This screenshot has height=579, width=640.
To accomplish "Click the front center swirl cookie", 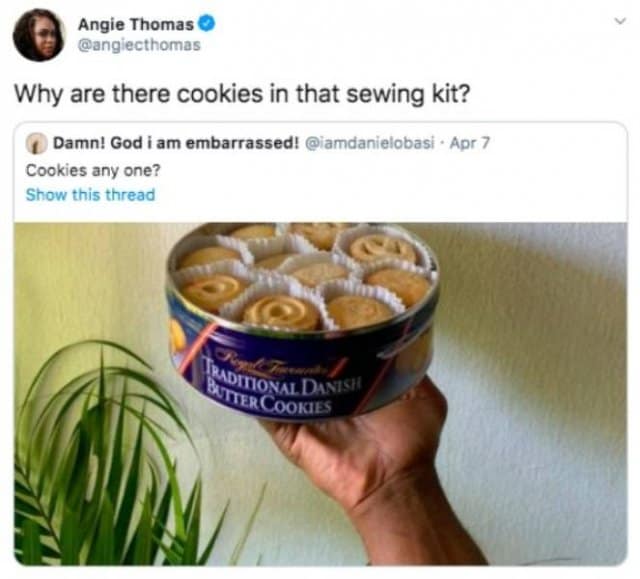I will click(x=282, y=312).
